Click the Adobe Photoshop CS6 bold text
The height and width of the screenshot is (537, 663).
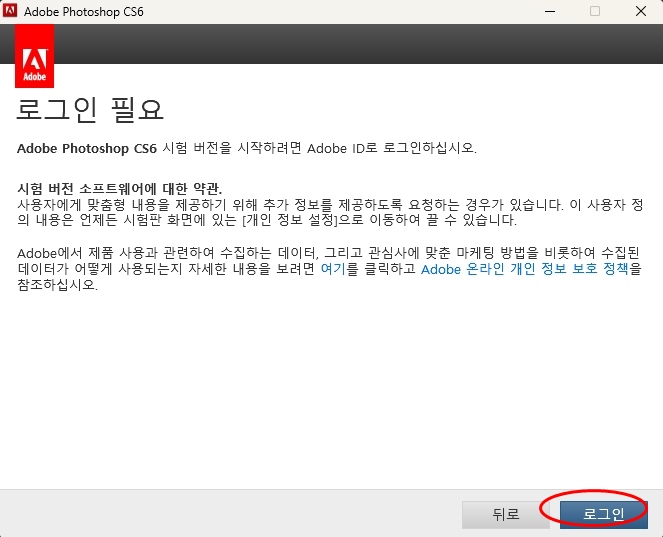point(87,148)
